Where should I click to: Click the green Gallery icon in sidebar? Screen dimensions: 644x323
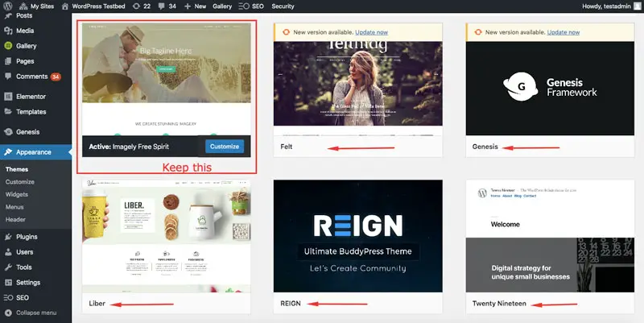click(x=8, y=46)
